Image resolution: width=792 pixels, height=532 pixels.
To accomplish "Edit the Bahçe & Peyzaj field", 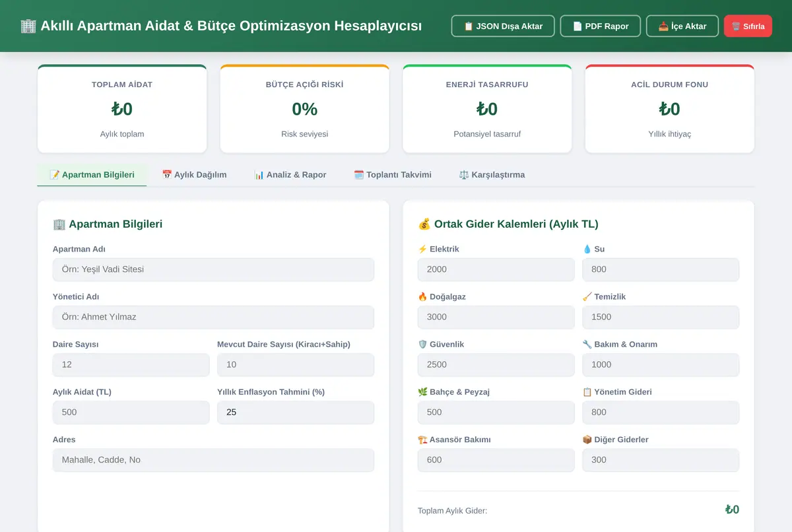I will (496, 412).
